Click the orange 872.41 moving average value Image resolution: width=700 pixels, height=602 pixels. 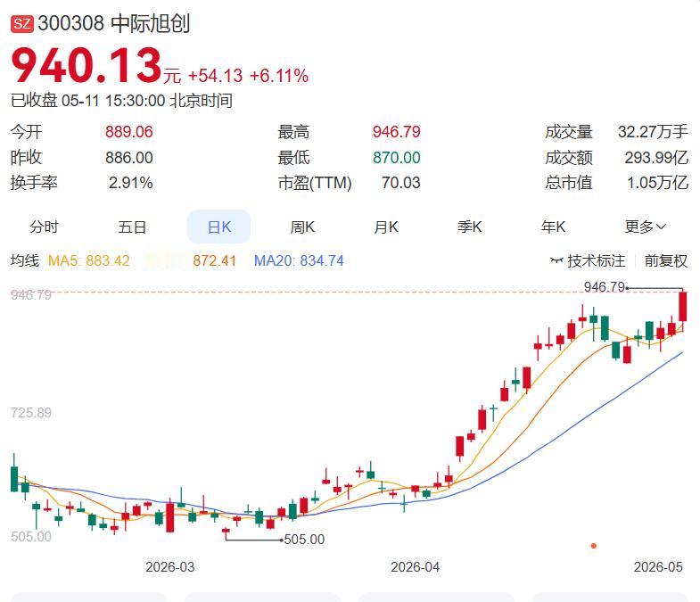tap(214, 260)
